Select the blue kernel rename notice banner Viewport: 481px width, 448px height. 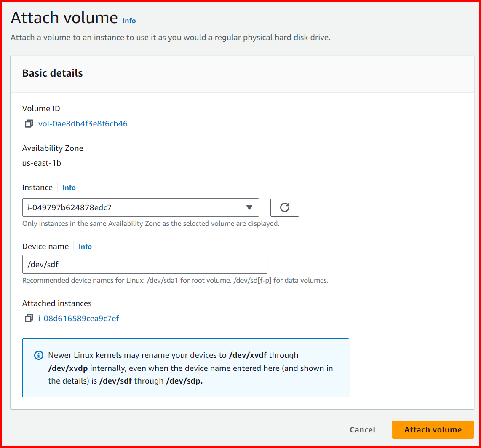(185, 368)
